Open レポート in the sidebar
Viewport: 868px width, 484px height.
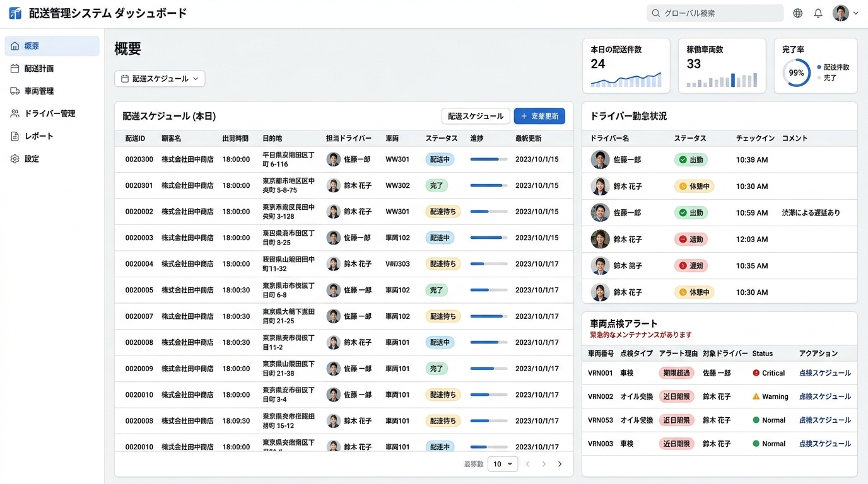[x=52, y=136]
